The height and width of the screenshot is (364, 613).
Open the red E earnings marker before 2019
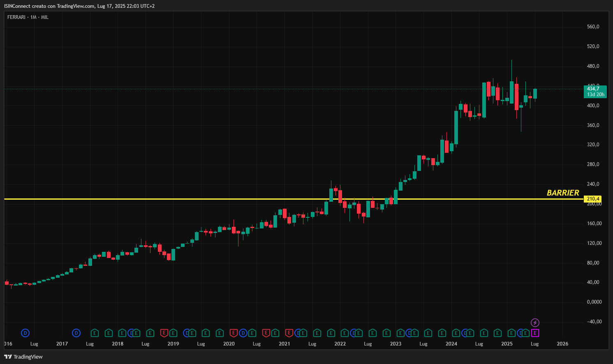pyautogui.click(x=164, y=333)
